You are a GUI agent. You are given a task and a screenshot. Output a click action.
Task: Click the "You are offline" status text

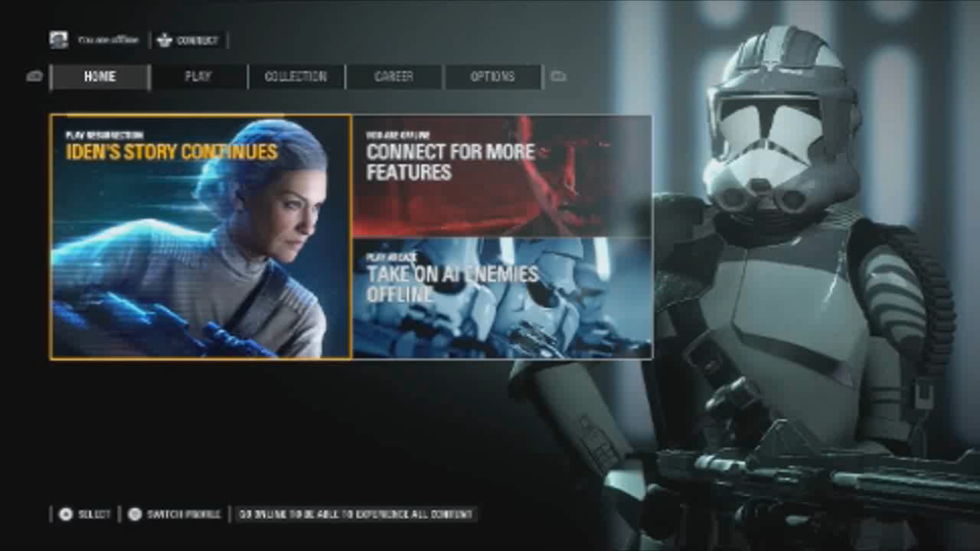(x=108, y=40)
